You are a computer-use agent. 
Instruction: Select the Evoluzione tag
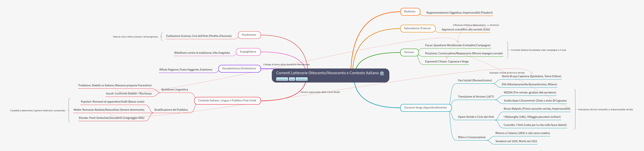(282, 79)
